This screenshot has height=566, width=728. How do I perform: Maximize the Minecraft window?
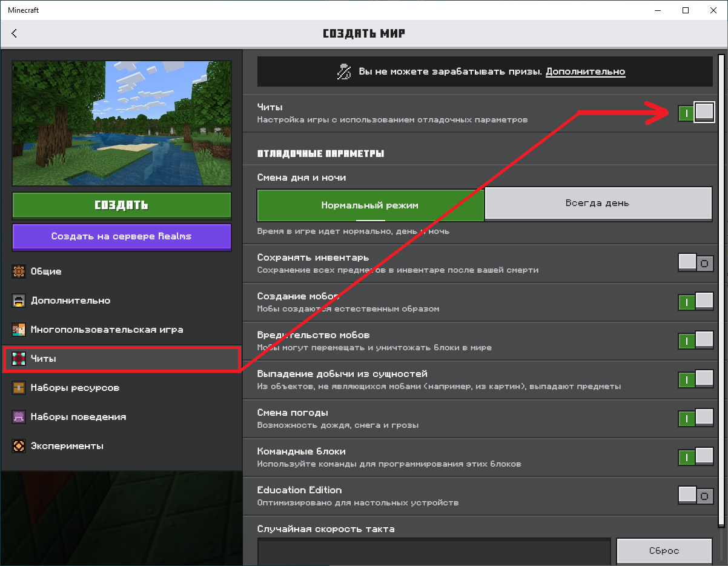pos(686,10)
